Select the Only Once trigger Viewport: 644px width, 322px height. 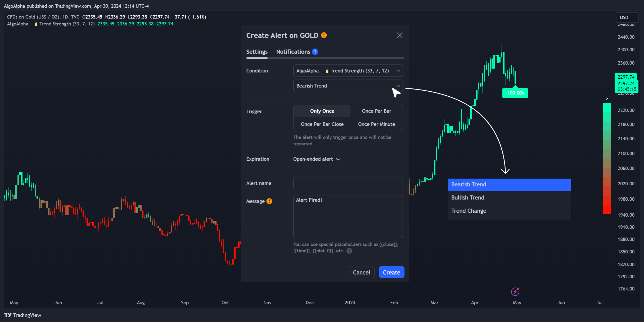(322, 111)
